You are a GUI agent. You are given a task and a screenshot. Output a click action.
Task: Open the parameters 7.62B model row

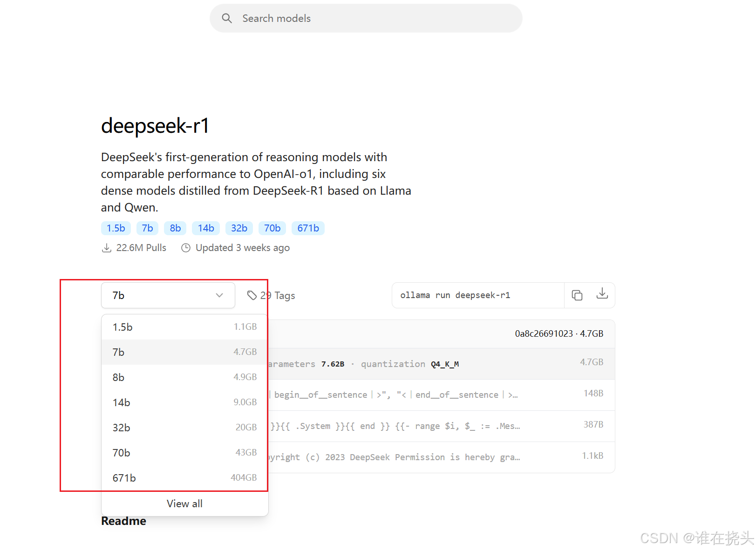tap(441, 364)
